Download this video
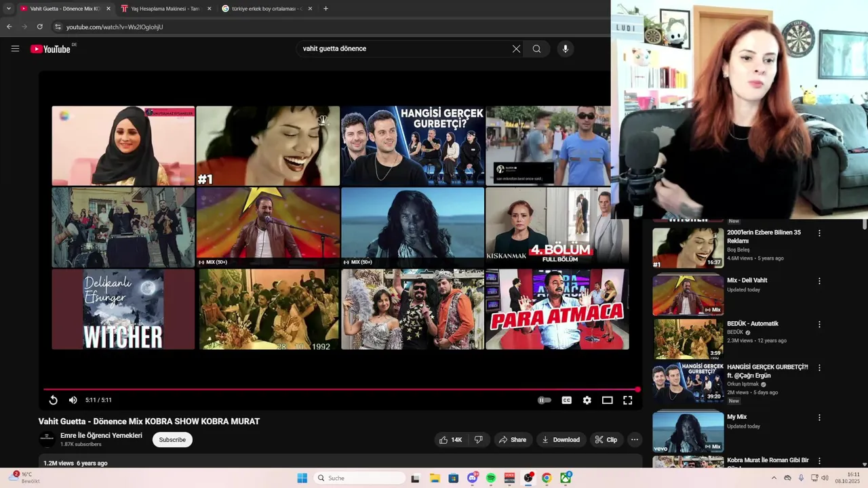Viewport: 868px width, 488px height. (x=560, y=440)
